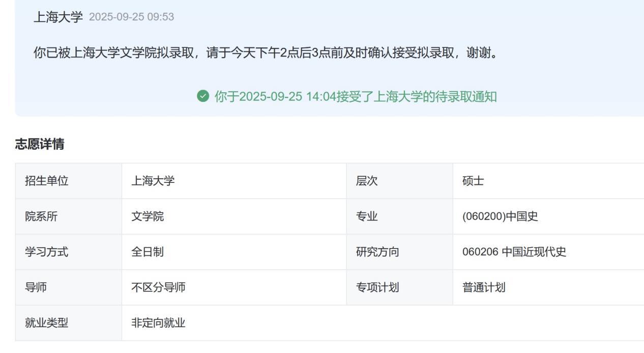
Task: Click the 院系所 label cell
Action: click(69, 216)
